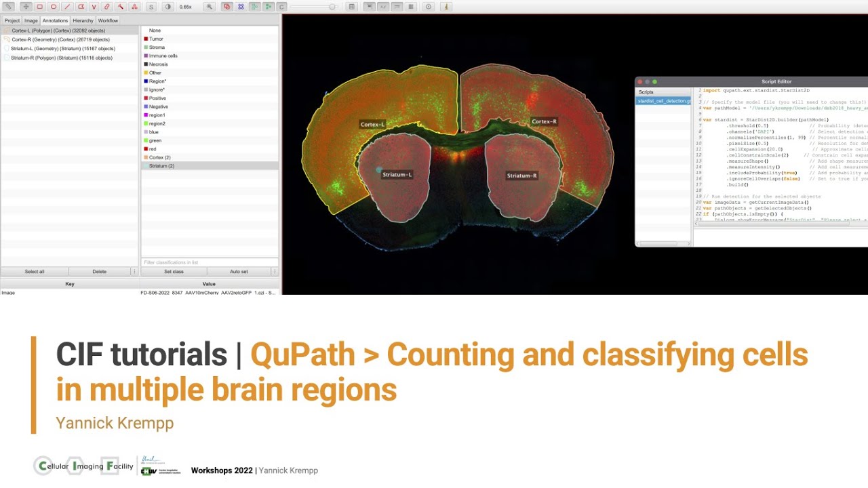The height and width of the screenshot is (488, 868).
Task: Click the Zoom to fit icon
Action: point(210,6)
